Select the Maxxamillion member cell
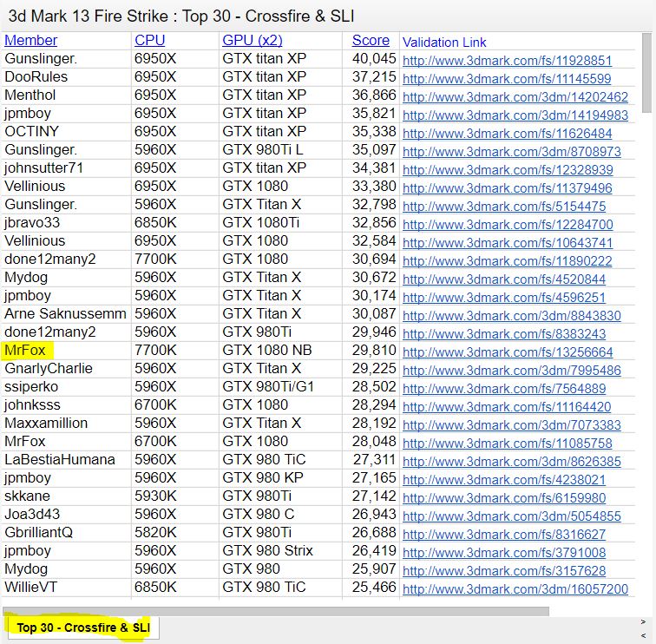 [66, 423]
